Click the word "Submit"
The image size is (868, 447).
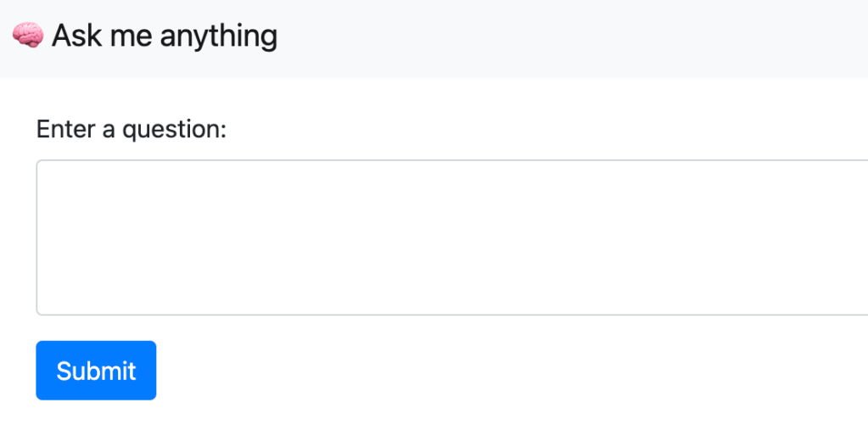pos(96,371)
